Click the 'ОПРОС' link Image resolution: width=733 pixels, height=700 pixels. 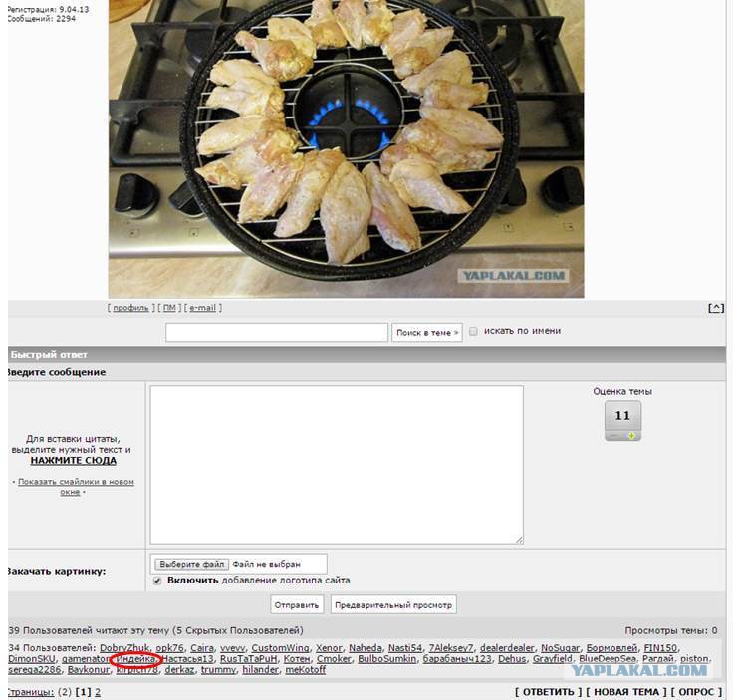point(696,692)
